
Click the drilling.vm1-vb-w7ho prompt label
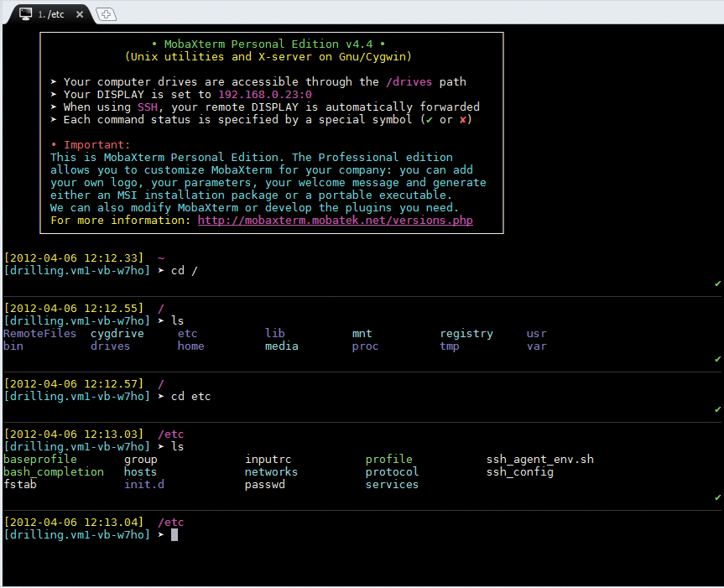pos(77,534)
